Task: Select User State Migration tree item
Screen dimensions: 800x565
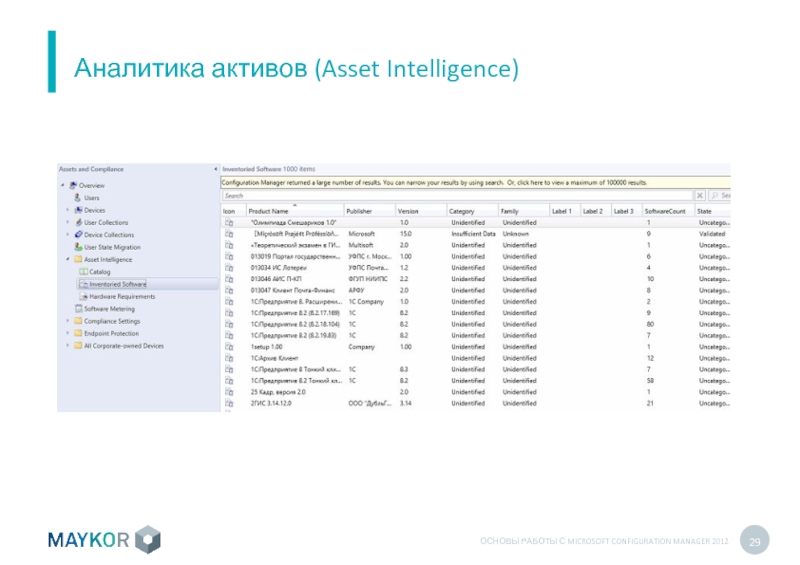Action: (112, 247)
